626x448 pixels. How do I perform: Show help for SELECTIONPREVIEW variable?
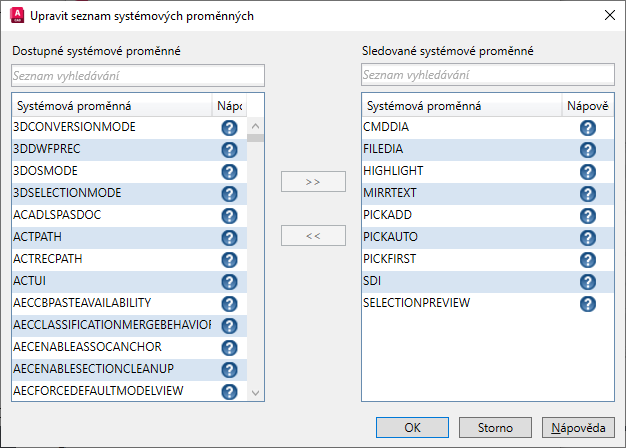(x=587, y=304)
